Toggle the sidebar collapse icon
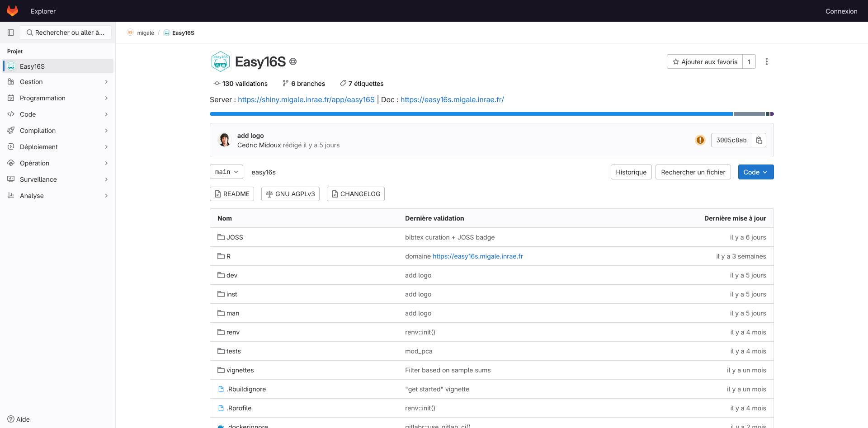The width and height of the screenshot is (868, 428). coord(11,33)
